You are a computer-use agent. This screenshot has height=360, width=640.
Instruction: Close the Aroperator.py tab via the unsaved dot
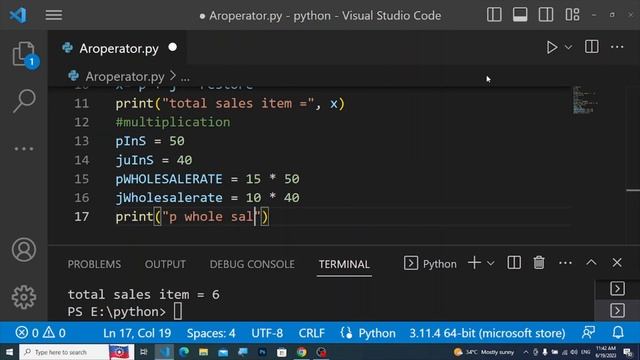[x=173, y=47]
